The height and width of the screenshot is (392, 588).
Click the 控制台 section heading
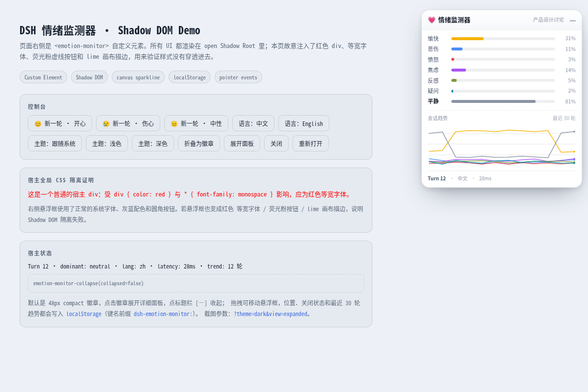point(37,107)
